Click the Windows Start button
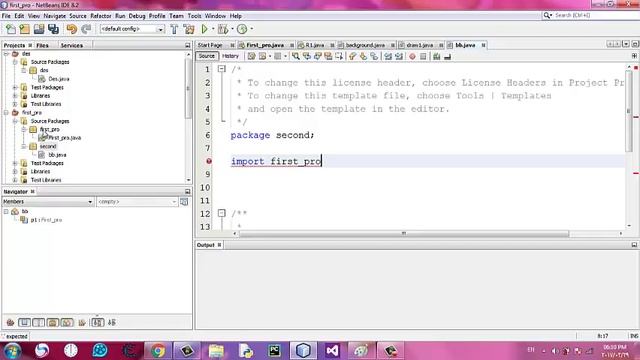This screenshot has width=640, height=360. pos(11,351)
